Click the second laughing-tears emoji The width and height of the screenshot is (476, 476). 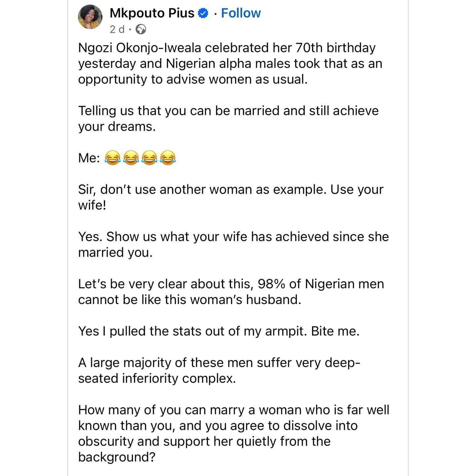[x=131, y=158]
